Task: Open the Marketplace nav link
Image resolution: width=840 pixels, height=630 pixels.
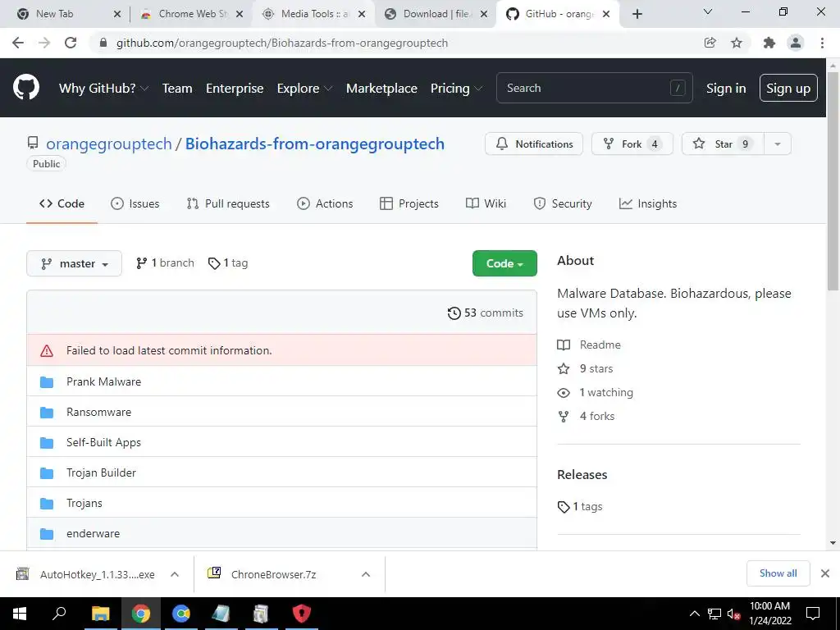Action: 381,89
